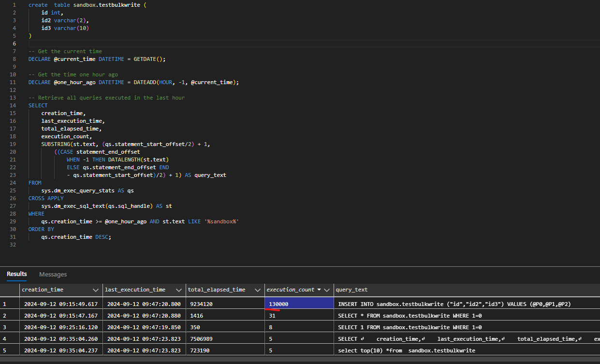Click the WHEN -1 THEN DATALENGTH line
The image size is (600, 364).
(117, 160)
